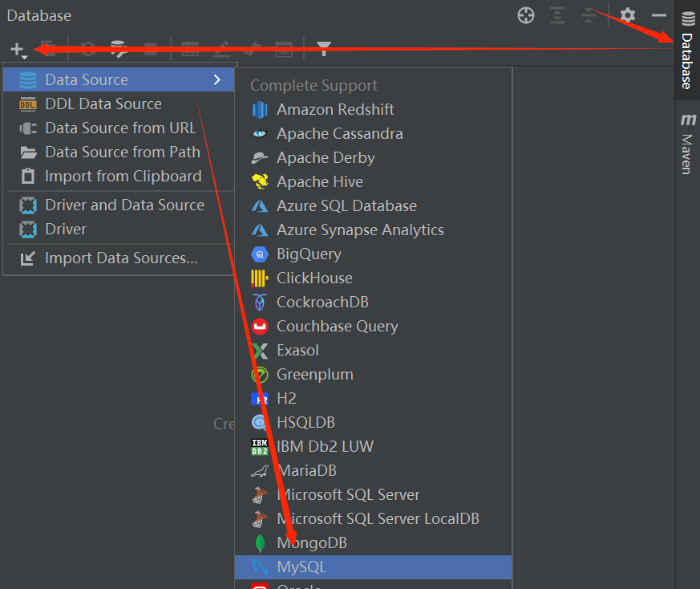Image resolution: width=700 pixels, height=589 pixels.
Task: Select Azure Synapse Analytics
Action: pyautogui.click(x=373, y=230)
